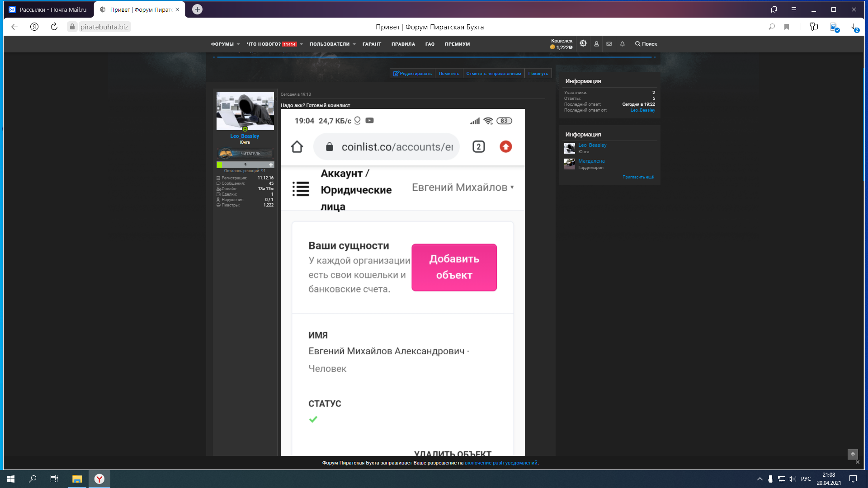Viewport: 868px width, 488px height.
Task: Open the user profile icon in navbar
Action: [x=596, y=44]
